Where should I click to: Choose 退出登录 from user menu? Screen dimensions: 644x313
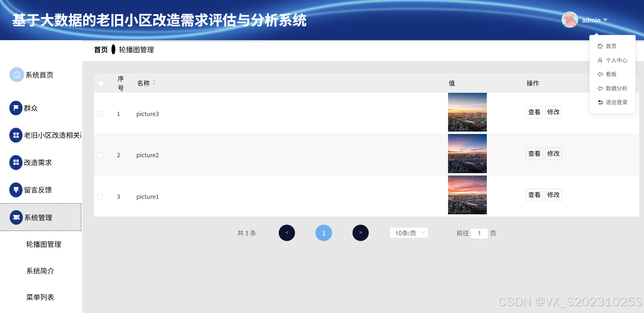pyautogui.click(x=612, y=102)
